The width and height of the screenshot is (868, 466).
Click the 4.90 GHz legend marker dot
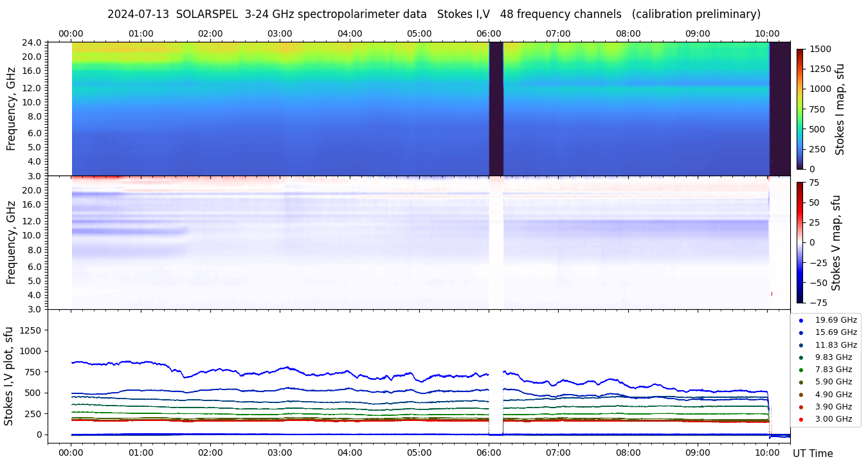[801, 395]
